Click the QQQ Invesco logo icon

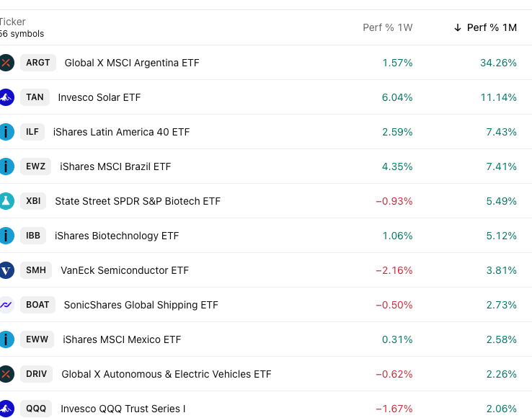pos(6,409)
